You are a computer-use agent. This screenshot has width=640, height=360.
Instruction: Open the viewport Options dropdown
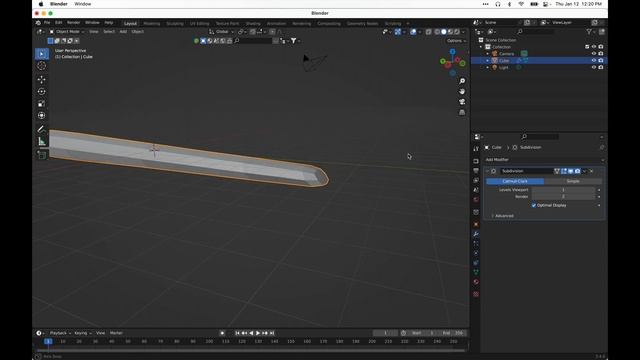click(456, 41)
